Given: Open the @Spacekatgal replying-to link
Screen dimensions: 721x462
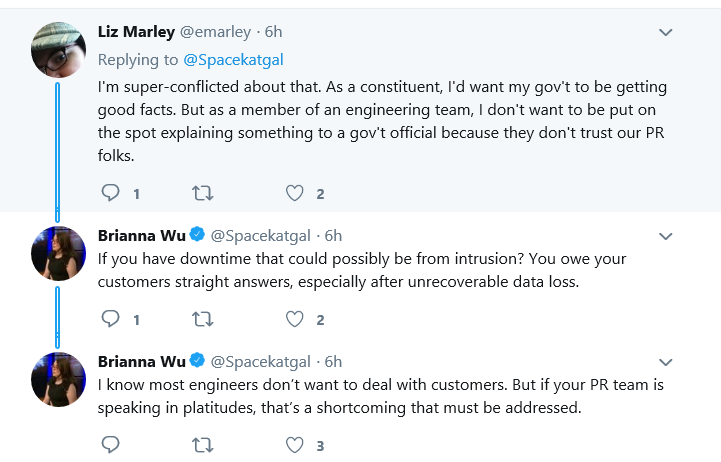Looking at the screenshot, I should [x=233, y=60].
